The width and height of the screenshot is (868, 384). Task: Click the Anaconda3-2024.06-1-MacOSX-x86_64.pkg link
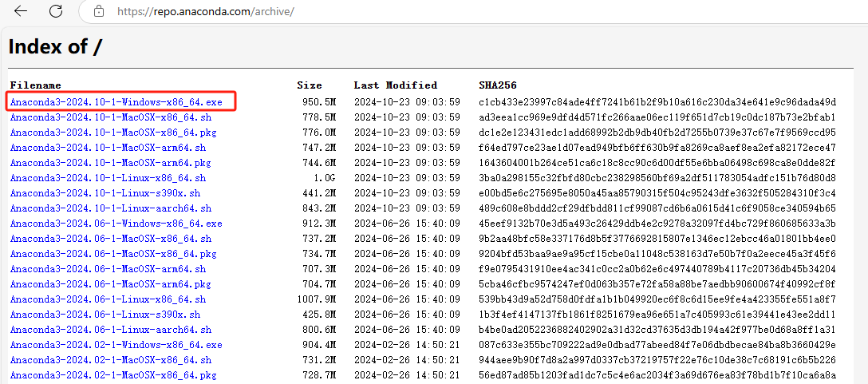coord(113,254)
